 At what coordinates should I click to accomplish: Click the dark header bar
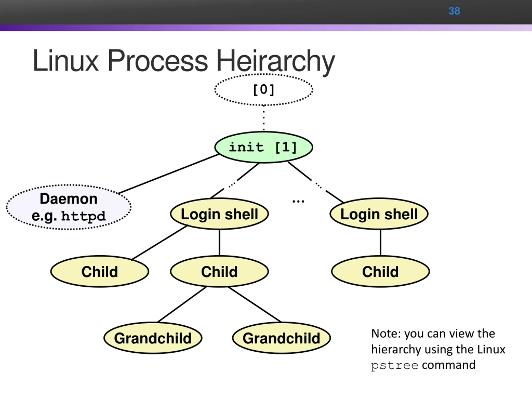click(x=217, y=12)
